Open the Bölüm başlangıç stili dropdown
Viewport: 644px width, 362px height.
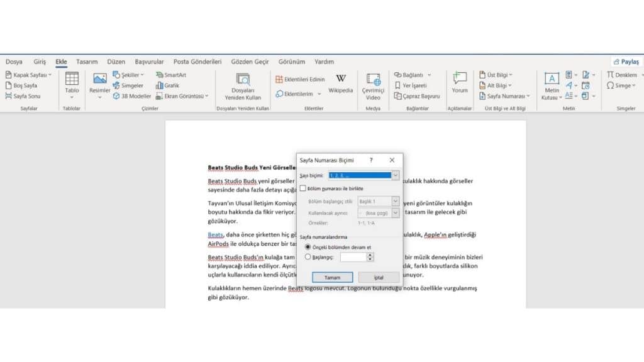coord(395,202)
